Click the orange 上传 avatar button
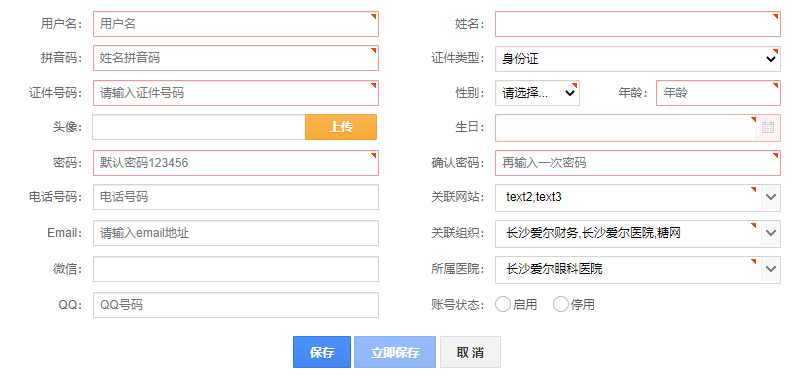 pyautogui.click(x=341, y=127)
